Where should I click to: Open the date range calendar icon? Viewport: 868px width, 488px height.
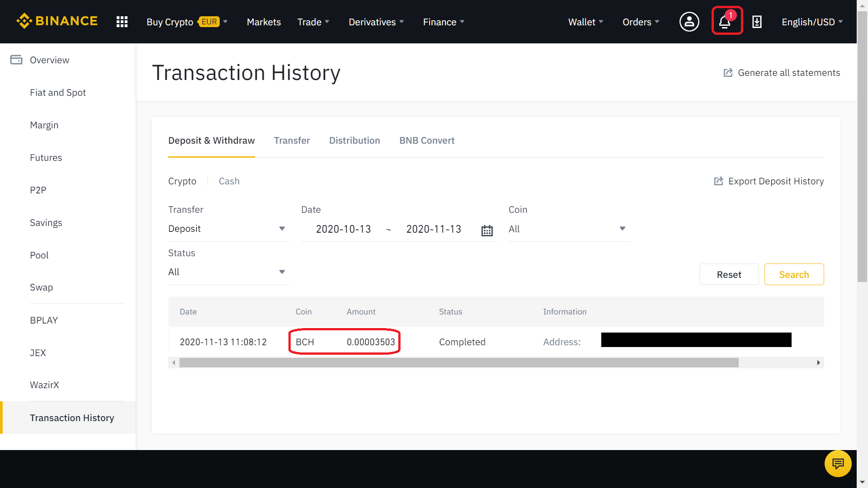click(x=487, y=230)
